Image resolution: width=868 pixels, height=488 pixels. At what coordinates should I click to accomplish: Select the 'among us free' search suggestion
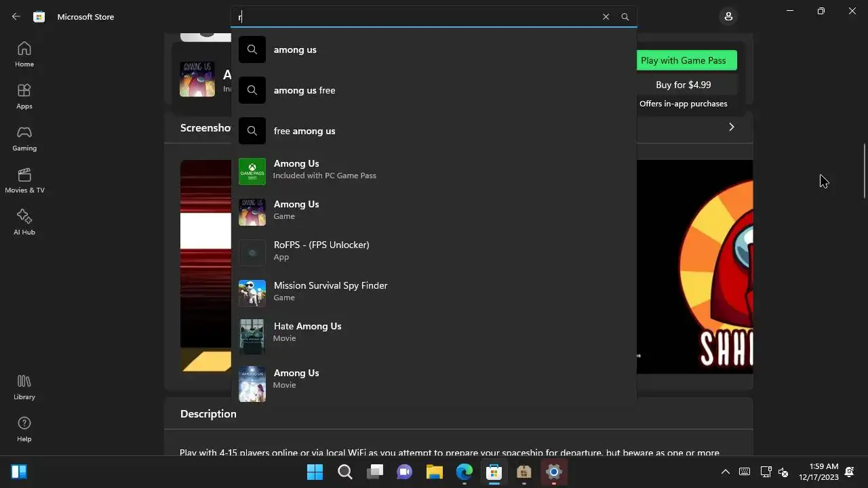[434, 90]
